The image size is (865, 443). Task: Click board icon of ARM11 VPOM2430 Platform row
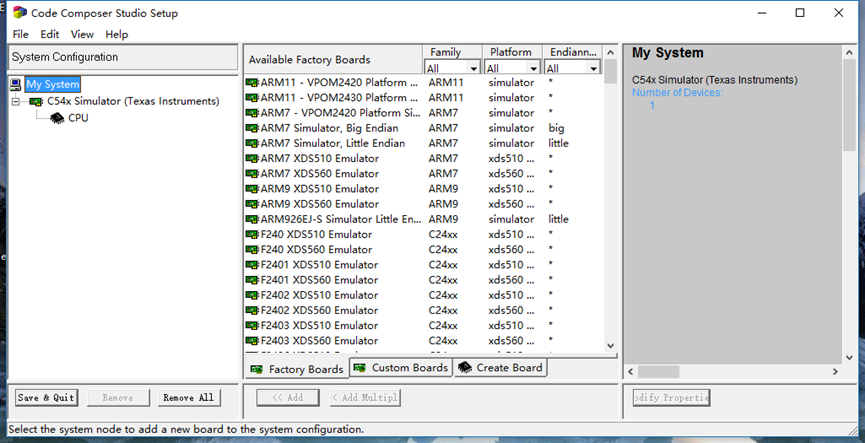click(252, 98)
